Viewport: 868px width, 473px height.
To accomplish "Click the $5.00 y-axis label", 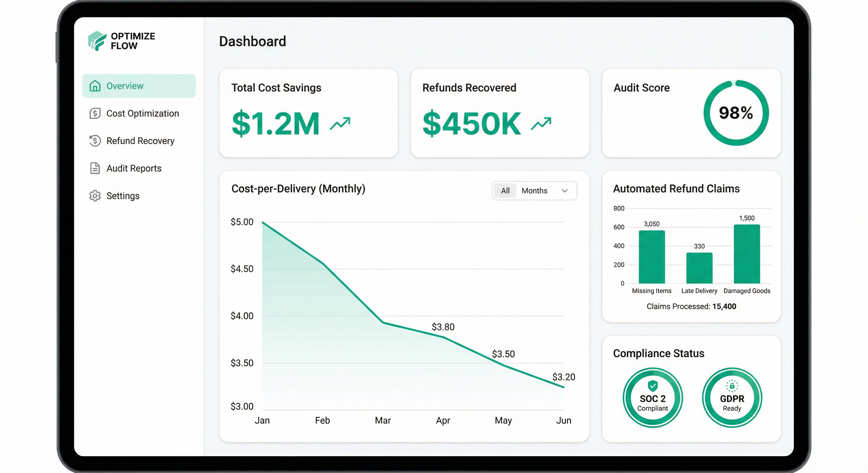I will coord(242,222).
